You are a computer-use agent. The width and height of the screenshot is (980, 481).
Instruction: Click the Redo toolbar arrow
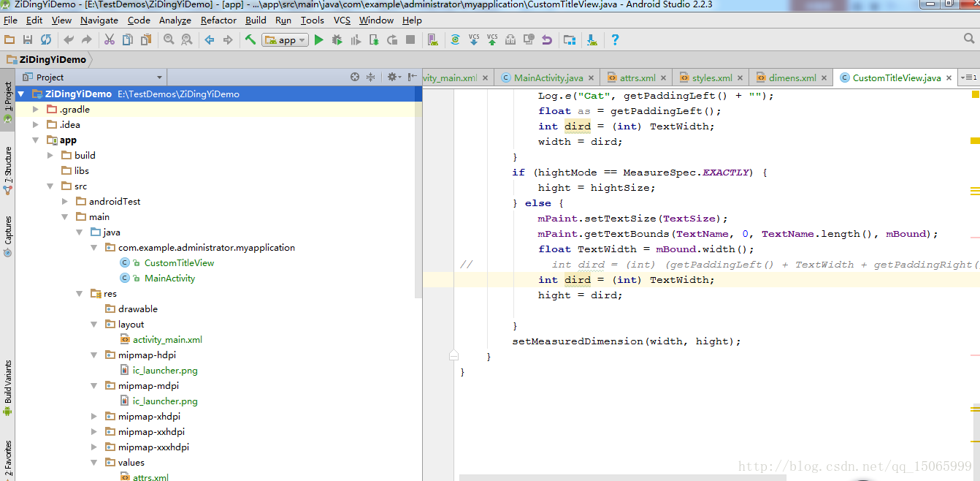point(87,39)
